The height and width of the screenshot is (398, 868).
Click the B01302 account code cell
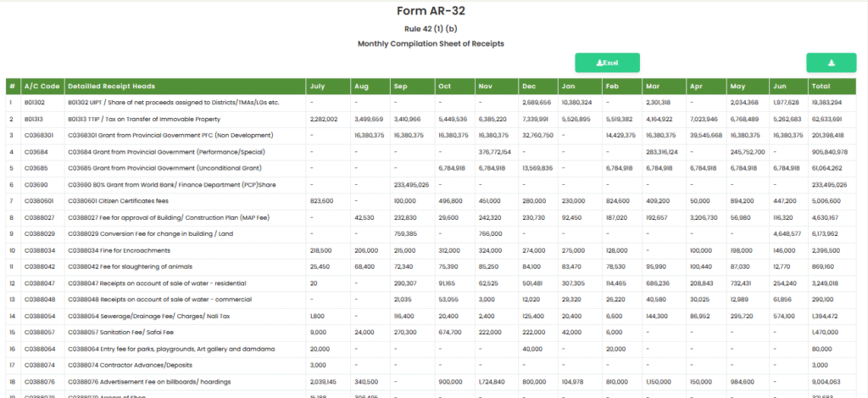pos(34,103)
